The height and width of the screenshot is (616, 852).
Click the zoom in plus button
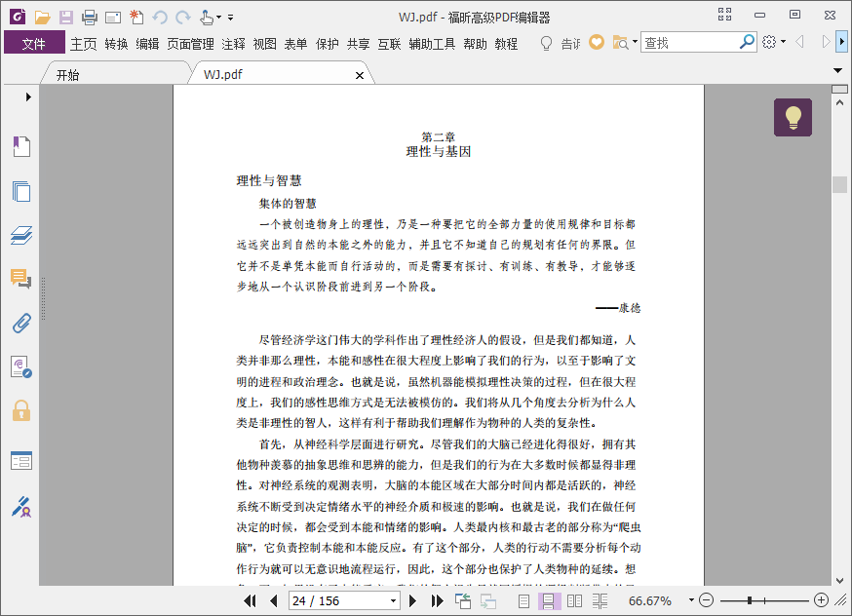point(821,600)
